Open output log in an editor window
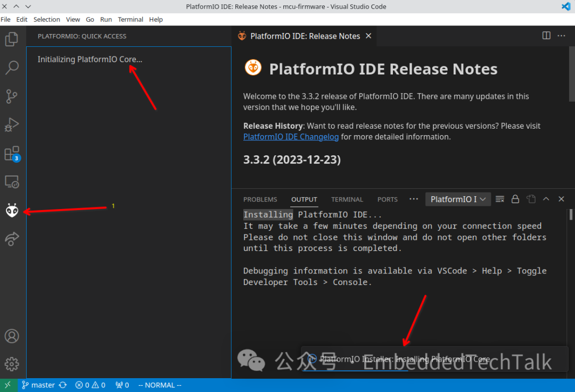This screenshot has width=575, height=392. [531, 198]
